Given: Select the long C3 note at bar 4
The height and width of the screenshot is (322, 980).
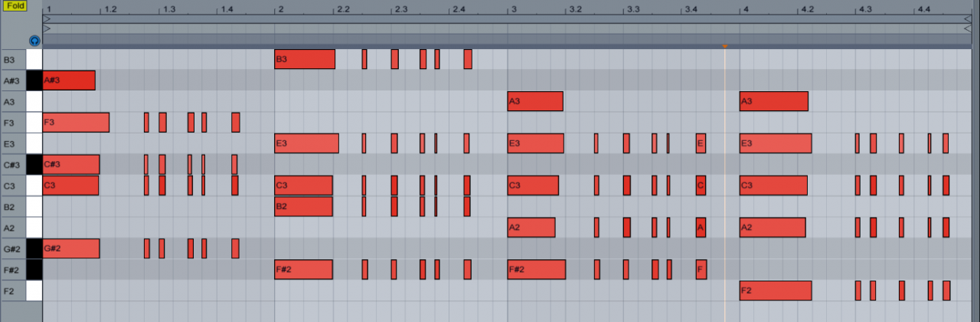Looking at the screenshot, I should point(773,186).
